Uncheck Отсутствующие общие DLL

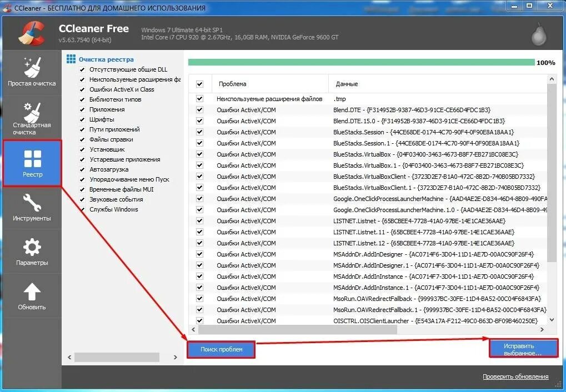coord(83,69)
